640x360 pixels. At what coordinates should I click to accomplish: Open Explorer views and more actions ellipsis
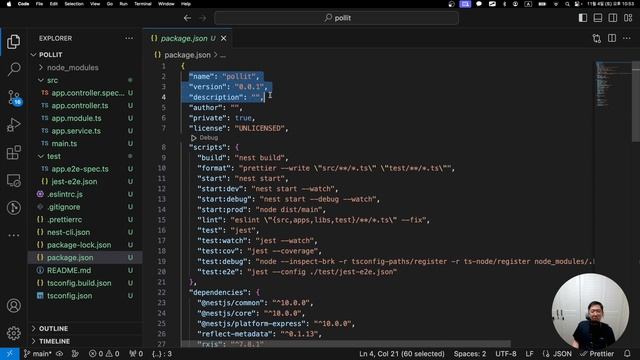[x=129, y=38]
